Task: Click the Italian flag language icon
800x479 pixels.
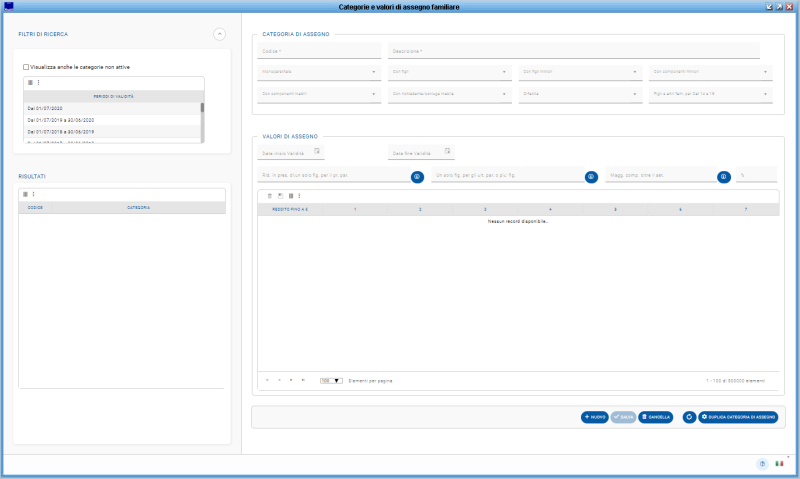Action: (x=780, y=464)
